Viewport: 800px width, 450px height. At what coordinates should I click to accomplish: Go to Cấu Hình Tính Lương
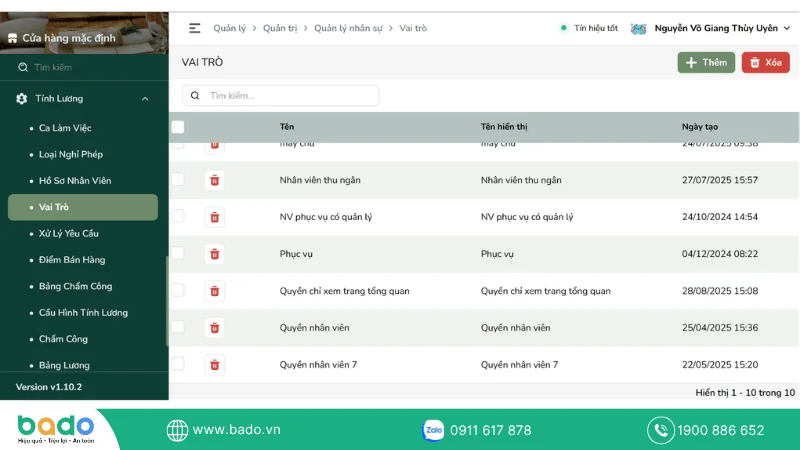point(83,313)
